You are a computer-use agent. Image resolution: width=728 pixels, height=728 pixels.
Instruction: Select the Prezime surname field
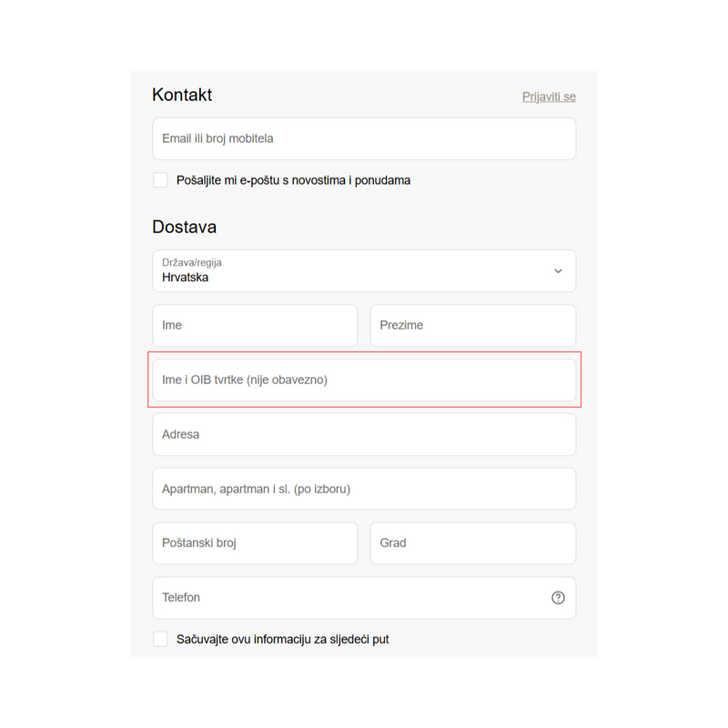pos(472,326)
